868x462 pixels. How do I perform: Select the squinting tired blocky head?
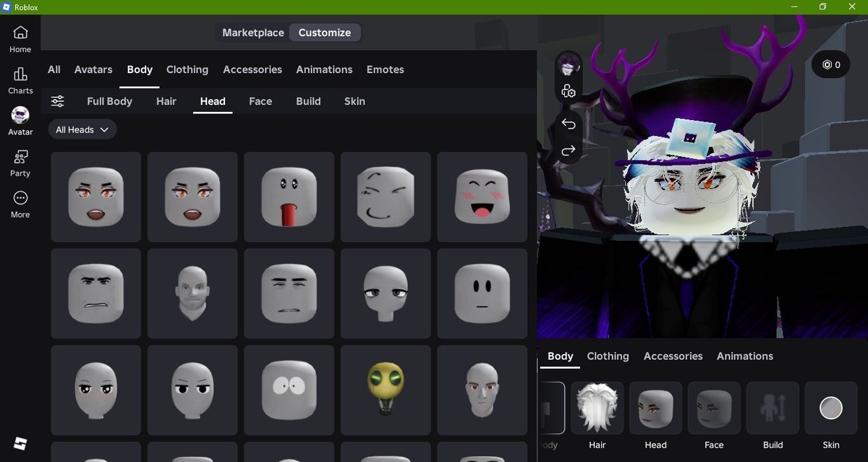[289, 294]
